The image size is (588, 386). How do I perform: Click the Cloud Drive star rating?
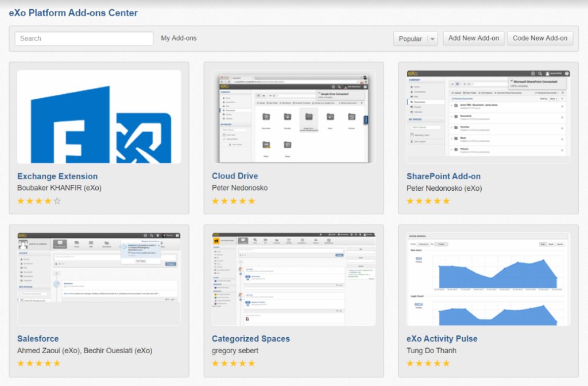point(234,201)
